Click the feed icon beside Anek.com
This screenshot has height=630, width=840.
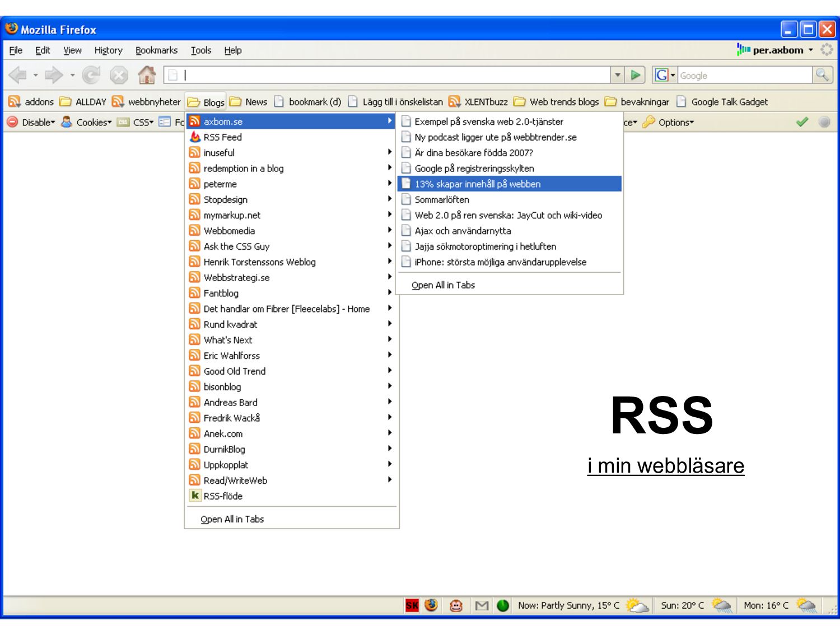click(195, 433)
